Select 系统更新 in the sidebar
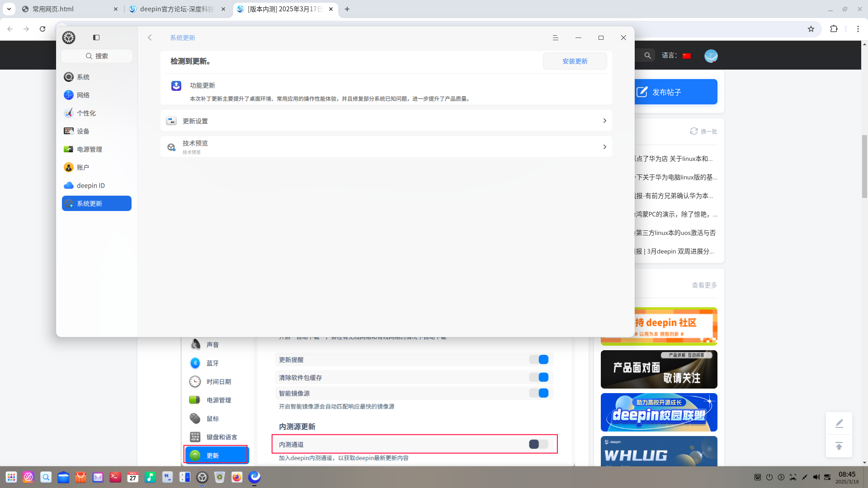Image resolution: width=868 pixels, height=488 pixels. (x=97, y=203)
